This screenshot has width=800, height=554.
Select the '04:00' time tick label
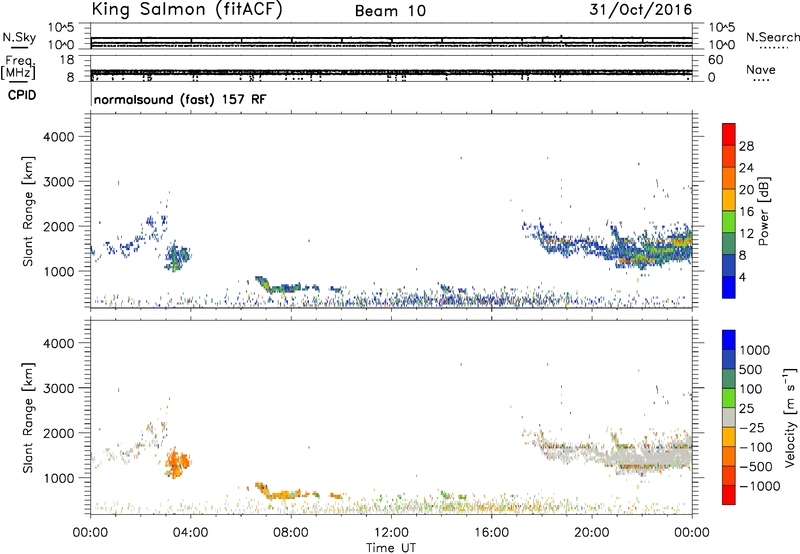click(x=190, y=533)
